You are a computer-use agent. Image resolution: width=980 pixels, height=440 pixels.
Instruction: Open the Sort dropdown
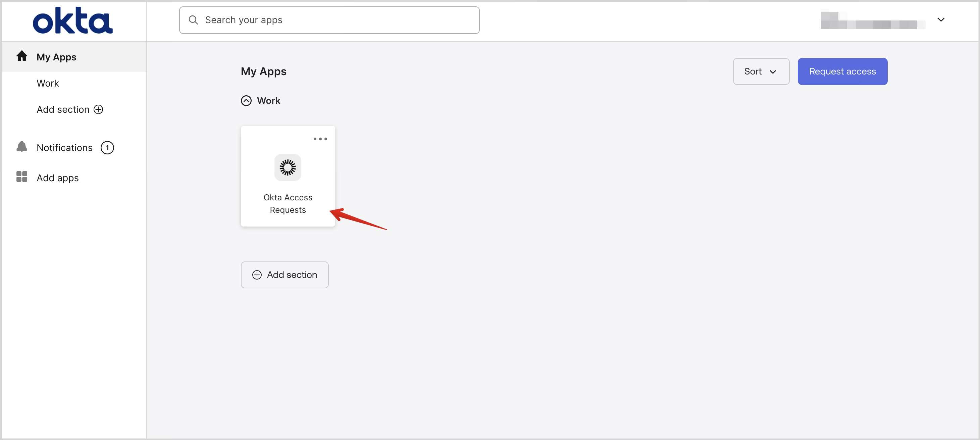tap(761, 71)
